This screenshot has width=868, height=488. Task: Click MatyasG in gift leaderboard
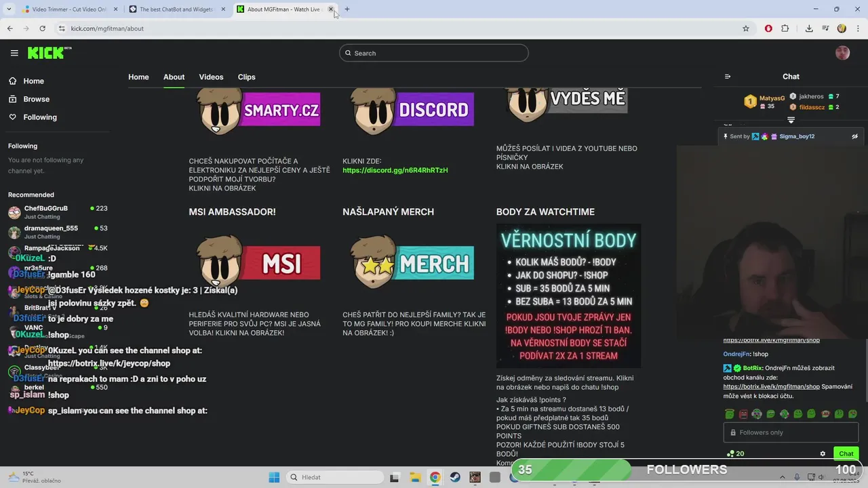coord(772,98)
